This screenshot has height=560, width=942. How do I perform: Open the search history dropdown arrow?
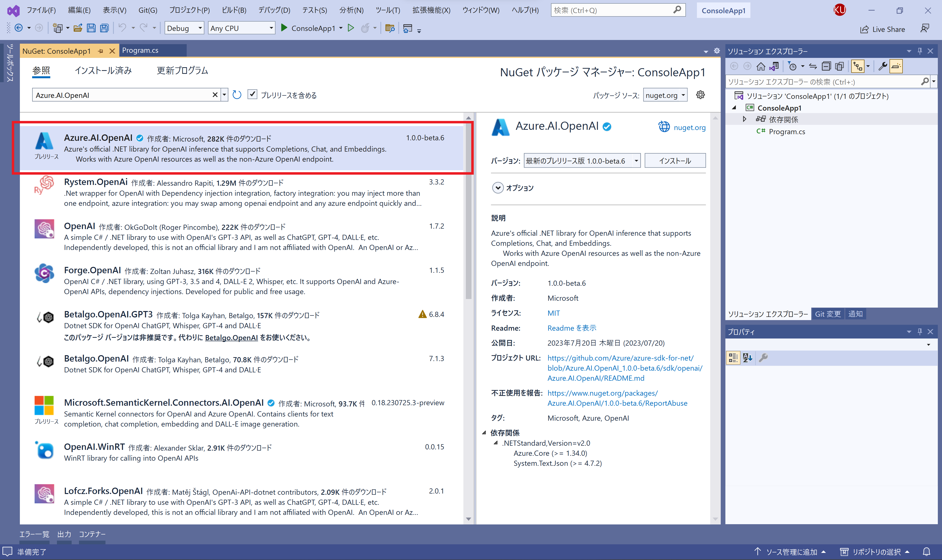tap(224, 95)
